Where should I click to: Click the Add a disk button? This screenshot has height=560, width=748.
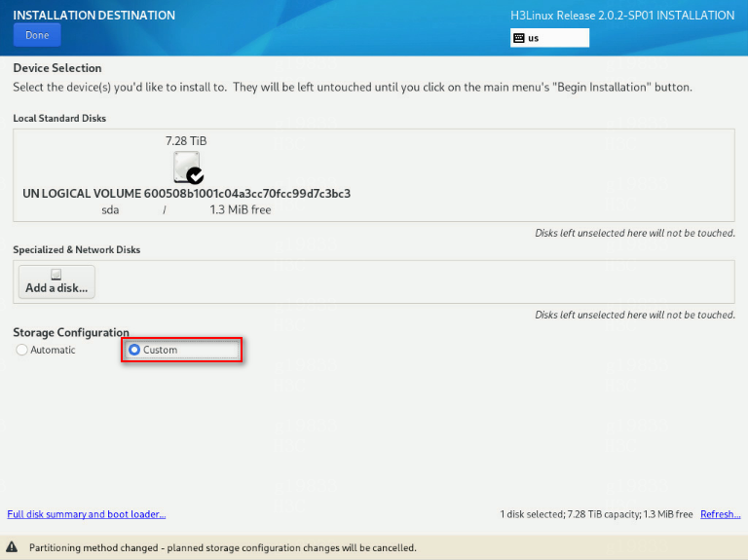pyautogui.click(x=56, y=281)
